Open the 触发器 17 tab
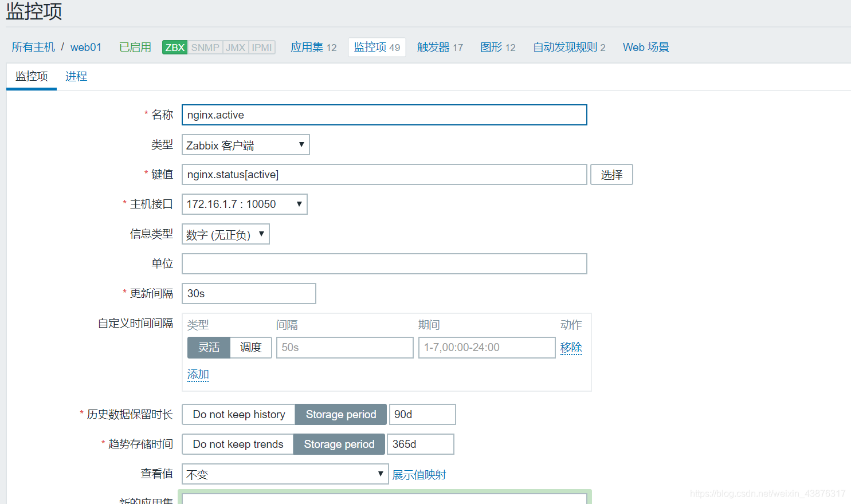 click(x=440, y=47)
